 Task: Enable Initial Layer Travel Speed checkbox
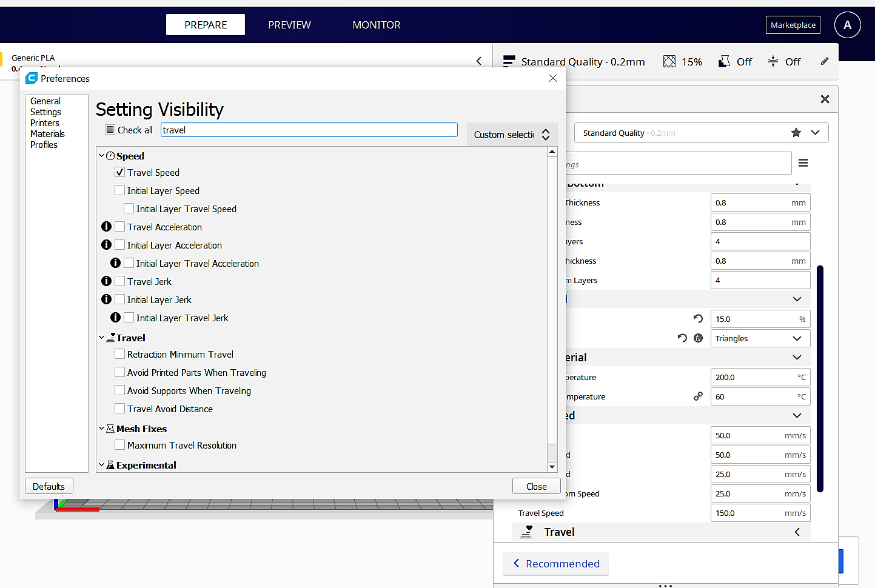pos(129,209)
